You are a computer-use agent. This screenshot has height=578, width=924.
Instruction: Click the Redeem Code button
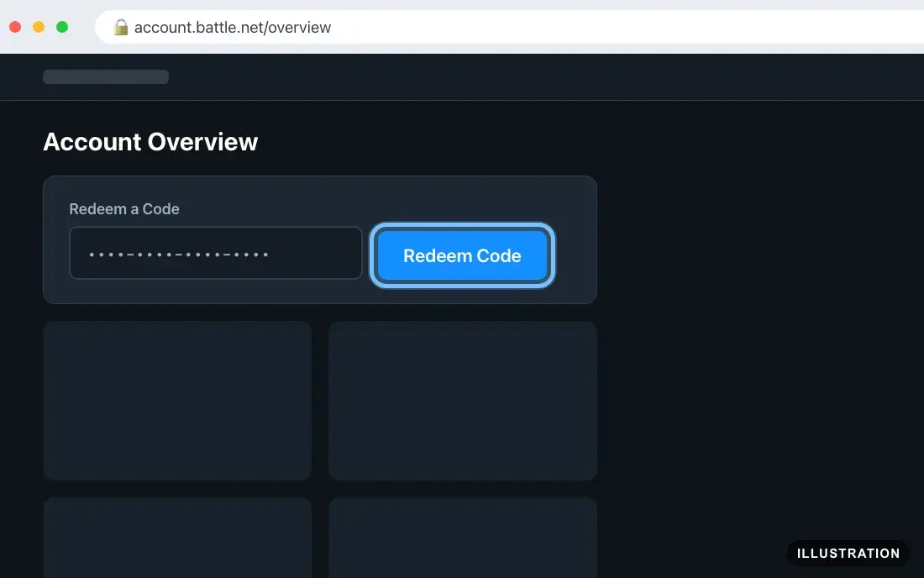(463, 255)
